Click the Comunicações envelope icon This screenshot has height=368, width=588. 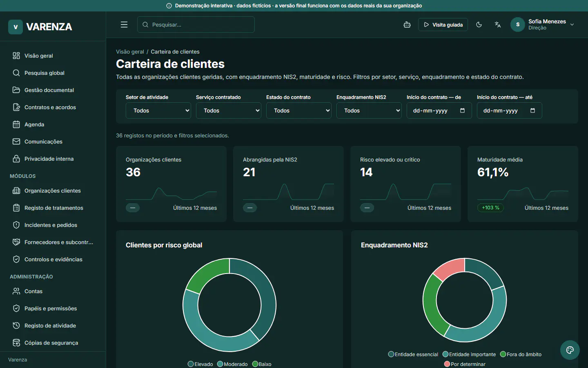16,141
